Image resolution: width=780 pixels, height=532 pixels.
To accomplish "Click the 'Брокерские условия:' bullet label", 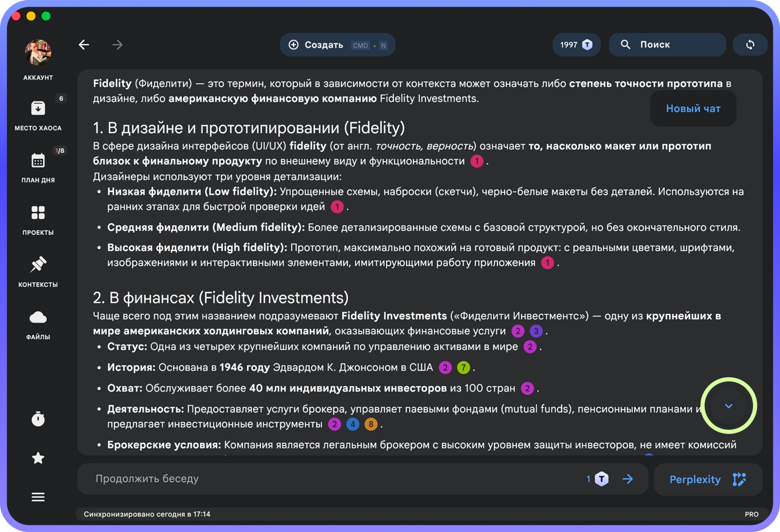I will [164, 445].
